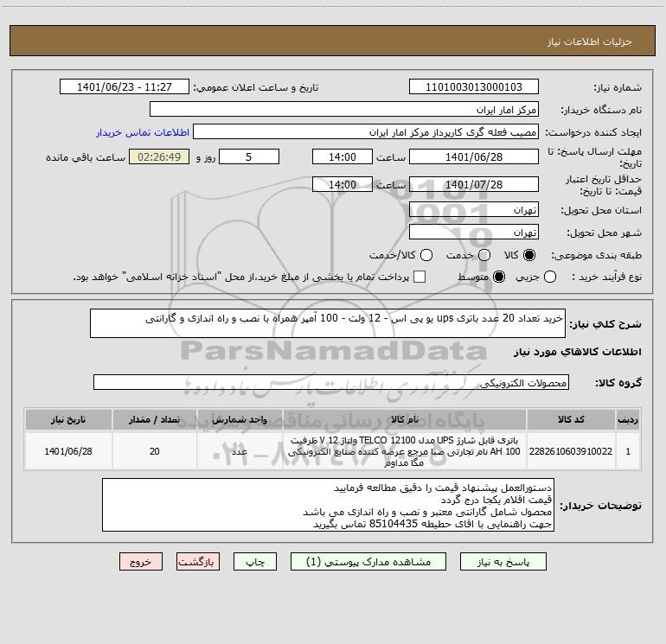Click the کد کالا column header
666x644 pixels.
point(571,419)
